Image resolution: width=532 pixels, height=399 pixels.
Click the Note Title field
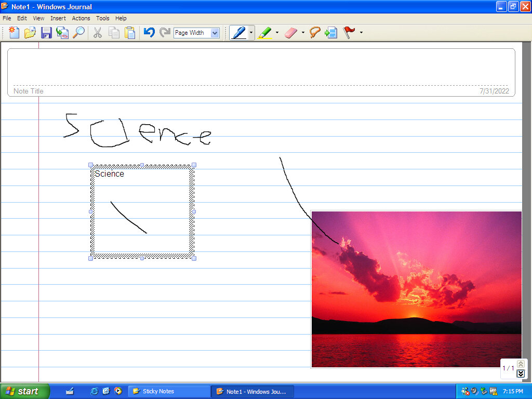pos(260,73)
